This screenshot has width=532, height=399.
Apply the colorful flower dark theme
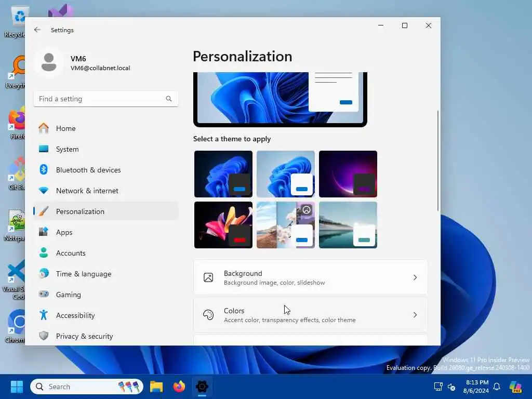click(223, 224)
